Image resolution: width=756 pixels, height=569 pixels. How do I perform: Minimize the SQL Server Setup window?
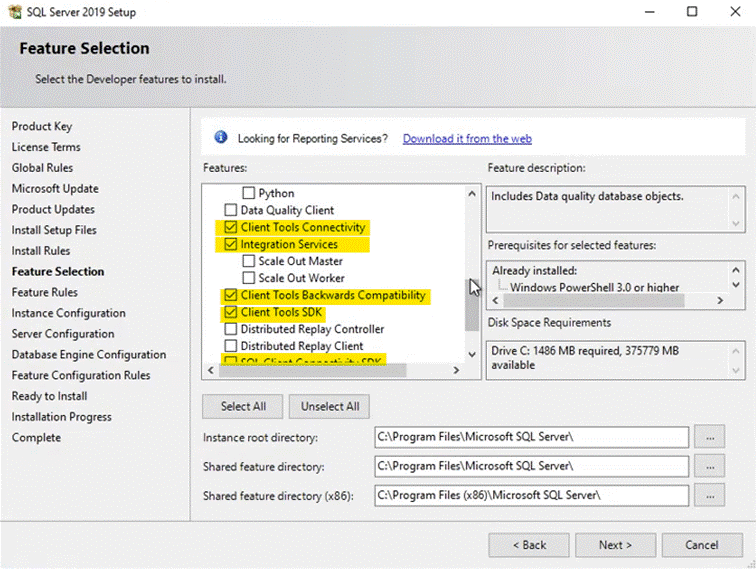click(649, 12)
